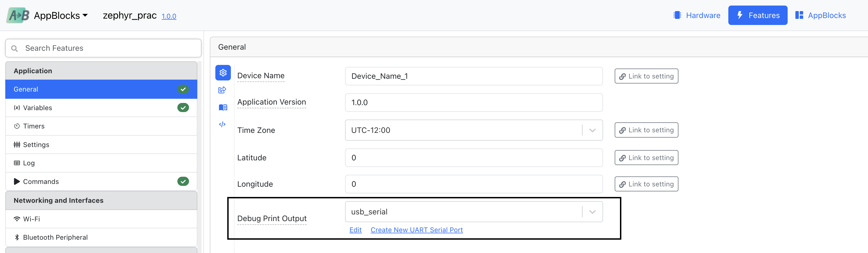Click the green checkmark on General row
The width and height of the screenshot is (868, 253).
tap(183, 89)
